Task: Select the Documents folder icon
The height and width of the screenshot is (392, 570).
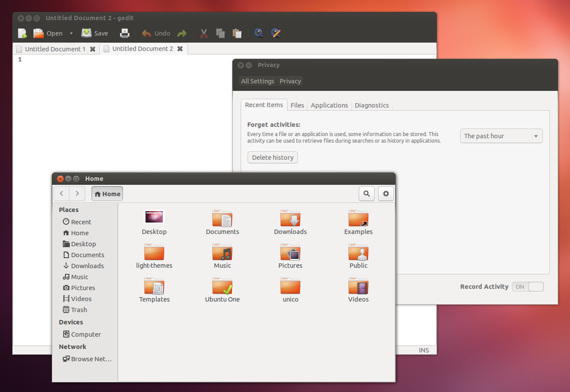Action: 222,218
